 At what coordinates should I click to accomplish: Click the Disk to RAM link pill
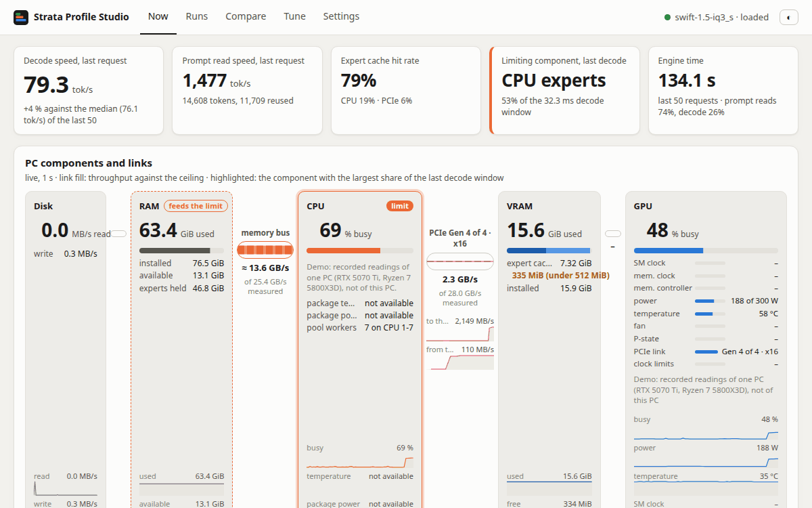[118, 233]
